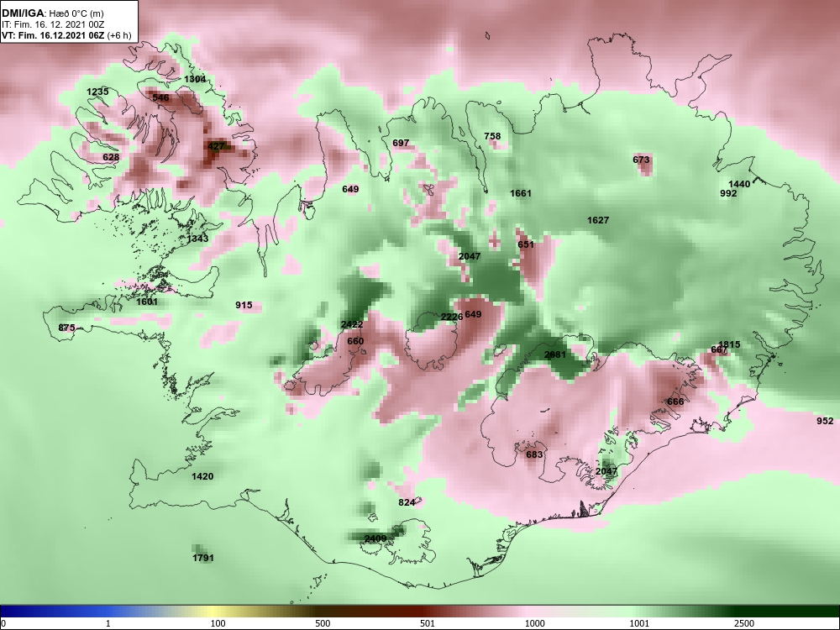Click the 667 height label

pyautogui.click(x=720, y=349)
